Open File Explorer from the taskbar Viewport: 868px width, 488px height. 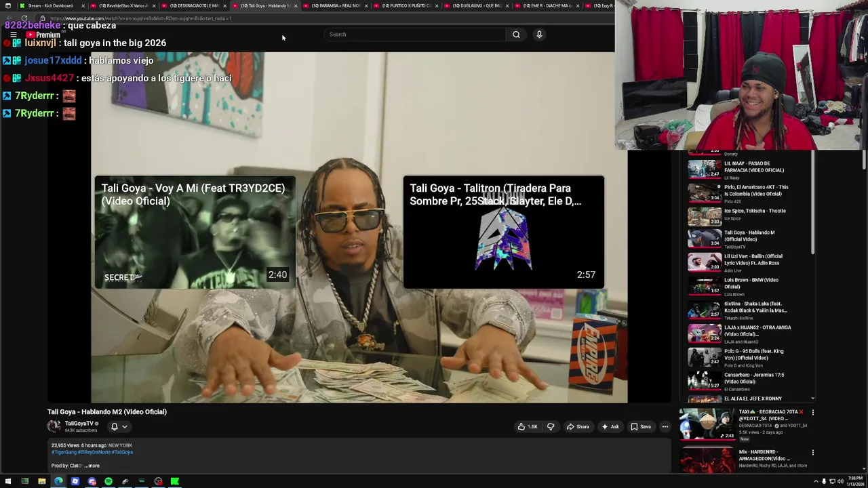coord(41,481)
